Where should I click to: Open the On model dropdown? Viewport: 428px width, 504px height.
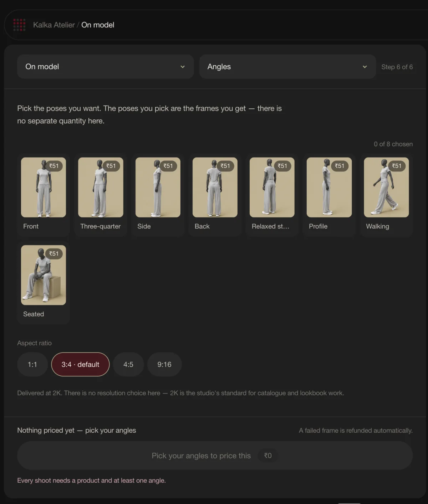[106, 67]
